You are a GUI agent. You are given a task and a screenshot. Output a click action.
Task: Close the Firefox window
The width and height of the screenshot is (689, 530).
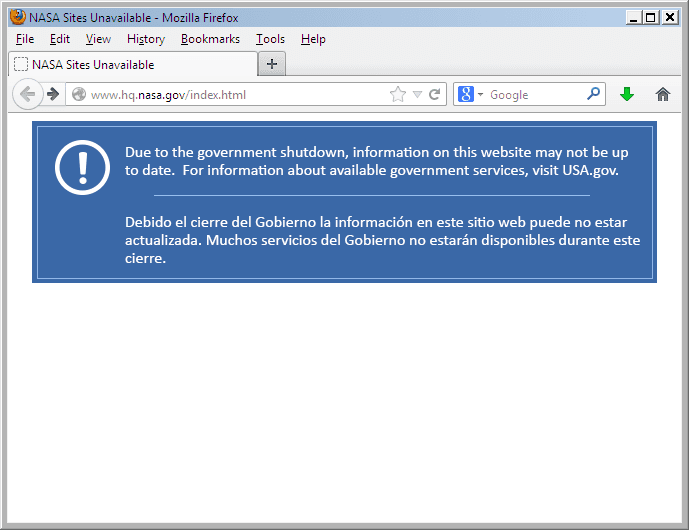pos(670,18)
